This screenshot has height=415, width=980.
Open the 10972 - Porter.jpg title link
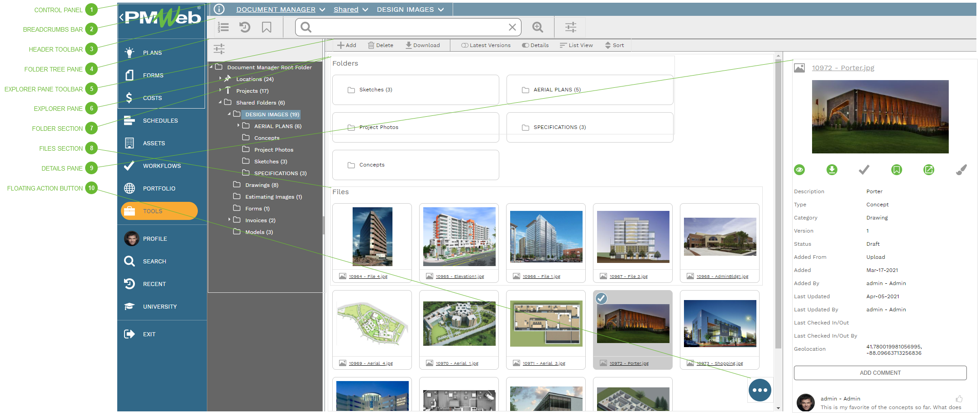coord(843,68)
